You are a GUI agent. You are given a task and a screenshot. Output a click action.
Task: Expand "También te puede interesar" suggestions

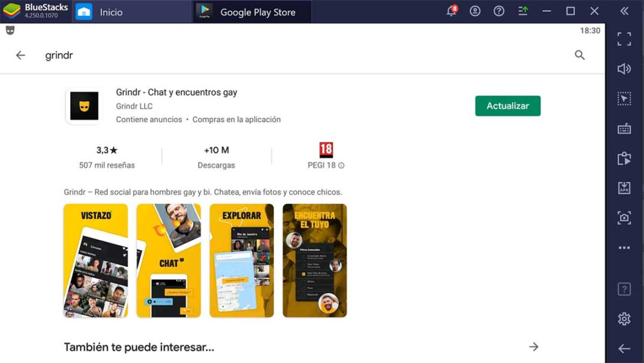click(x=534, y=346)
